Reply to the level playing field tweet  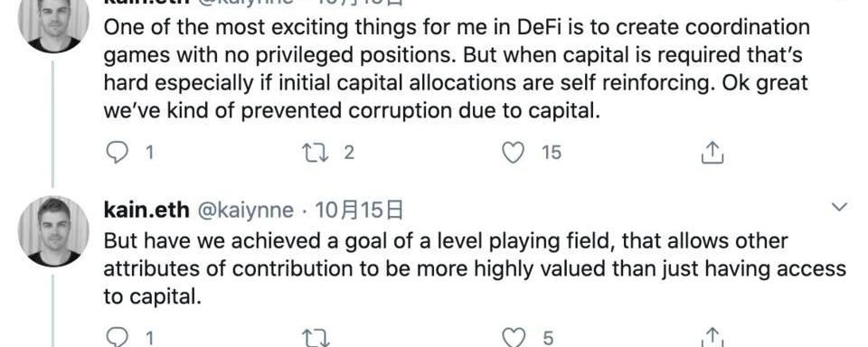(117, 337)
